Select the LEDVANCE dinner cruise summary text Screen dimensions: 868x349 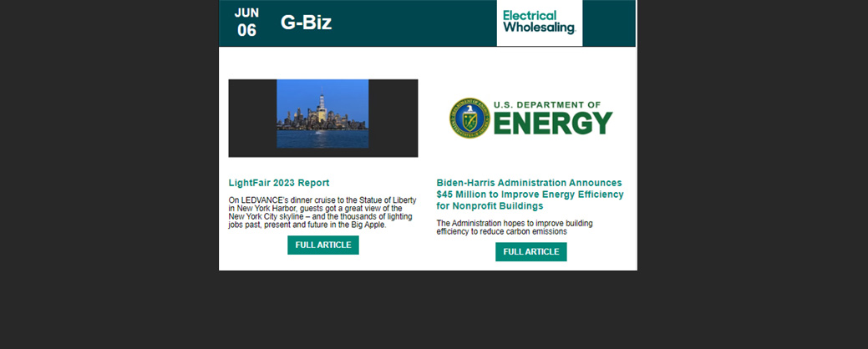(x=322, y=212)
